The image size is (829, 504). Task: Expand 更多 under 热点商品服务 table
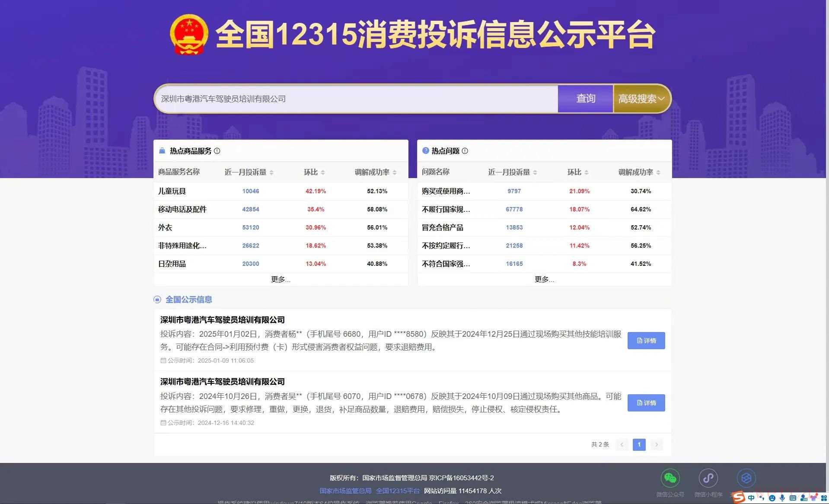(281, 279)
